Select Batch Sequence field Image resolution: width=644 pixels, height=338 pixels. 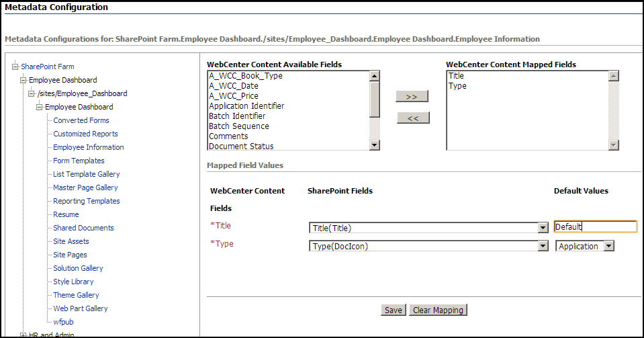(288, 126)
